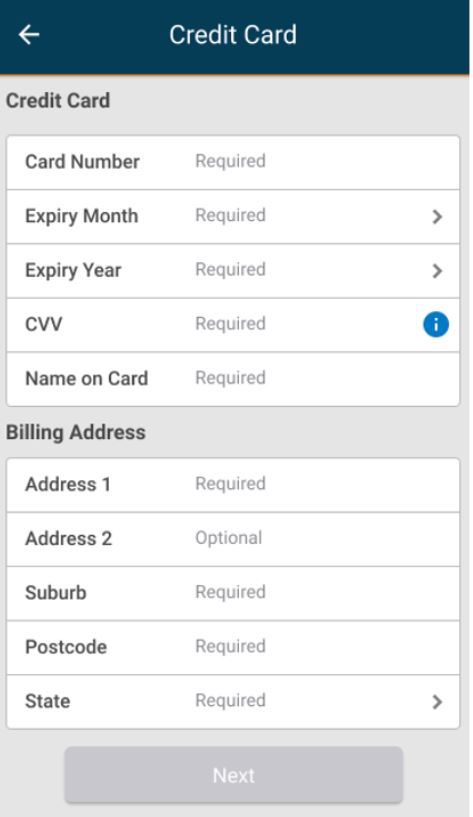Tap the State label row

point(233,701)
